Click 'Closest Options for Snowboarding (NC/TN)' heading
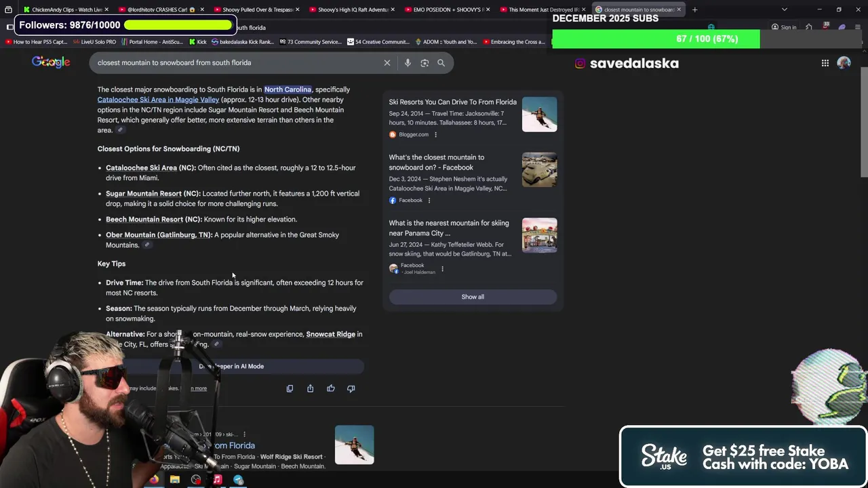 [x=168, y=149]
